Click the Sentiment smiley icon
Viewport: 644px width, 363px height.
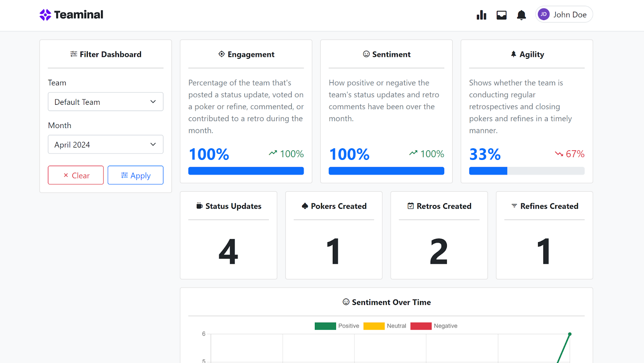(x=366, y=54)
